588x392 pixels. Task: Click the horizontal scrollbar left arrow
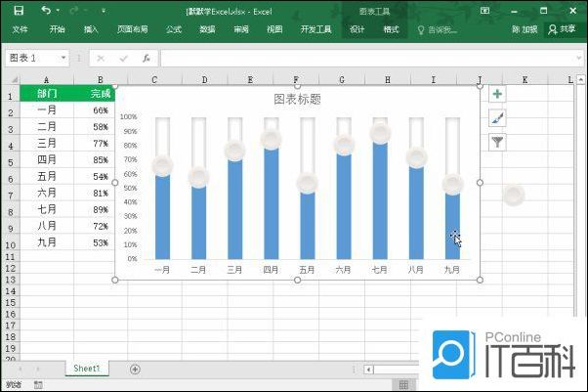(x=369, y=370)
